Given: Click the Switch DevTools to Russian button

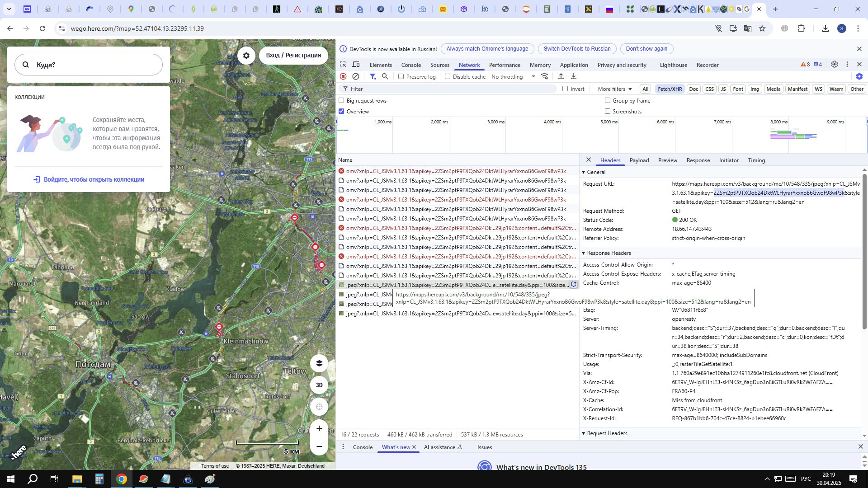Looking at the screenshot, I should pos(576,49).
